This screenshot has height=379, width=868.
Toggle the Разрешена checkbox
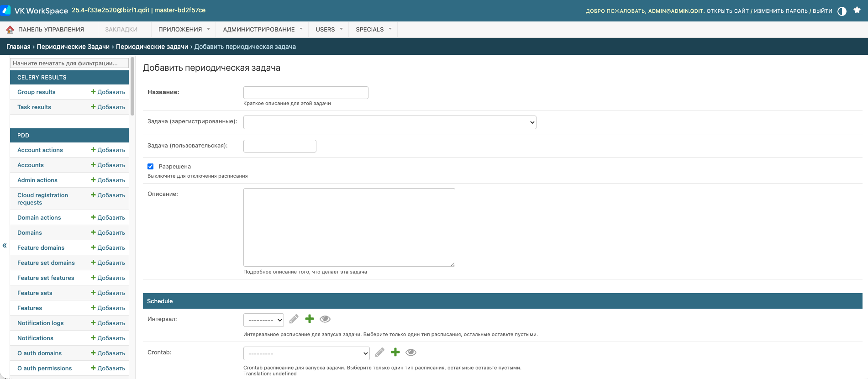151,167
